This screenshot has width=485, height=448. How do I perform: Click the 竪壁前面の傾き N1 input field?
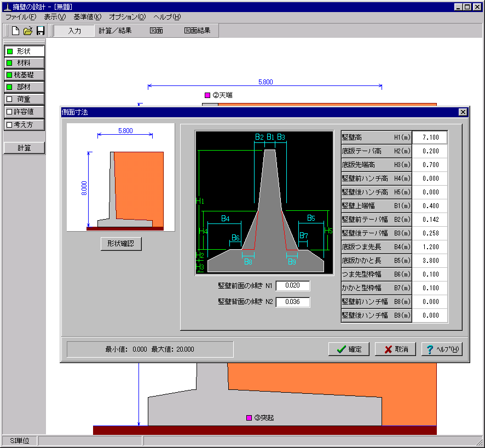(293, 285)
